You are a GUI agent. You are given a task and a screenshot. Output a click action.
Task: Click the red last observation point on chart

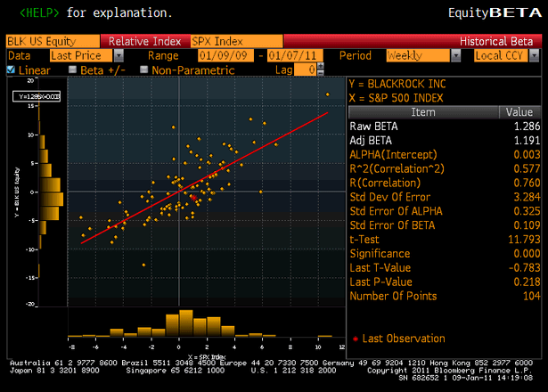[194, 198]
